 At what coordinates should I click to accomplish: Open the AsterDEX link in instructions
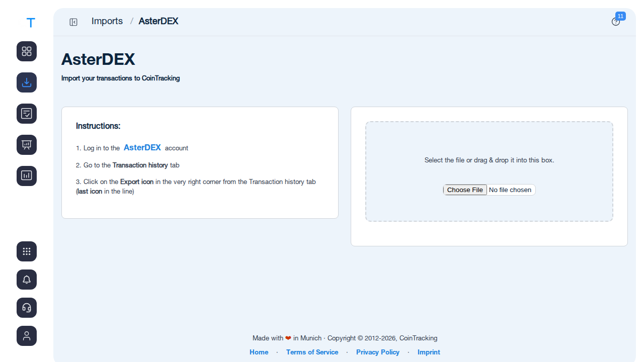[142, 147]
